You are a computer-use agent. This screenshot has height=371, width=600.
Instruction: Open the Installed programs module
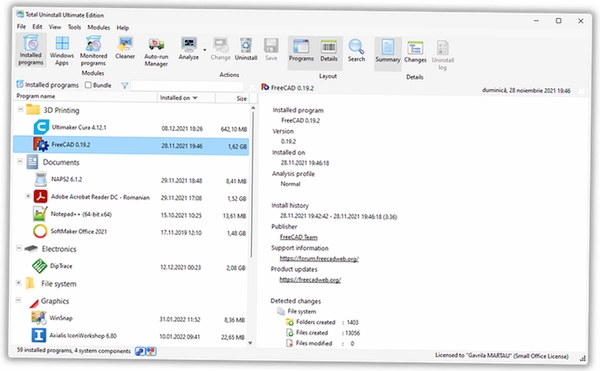pos(31,50)
